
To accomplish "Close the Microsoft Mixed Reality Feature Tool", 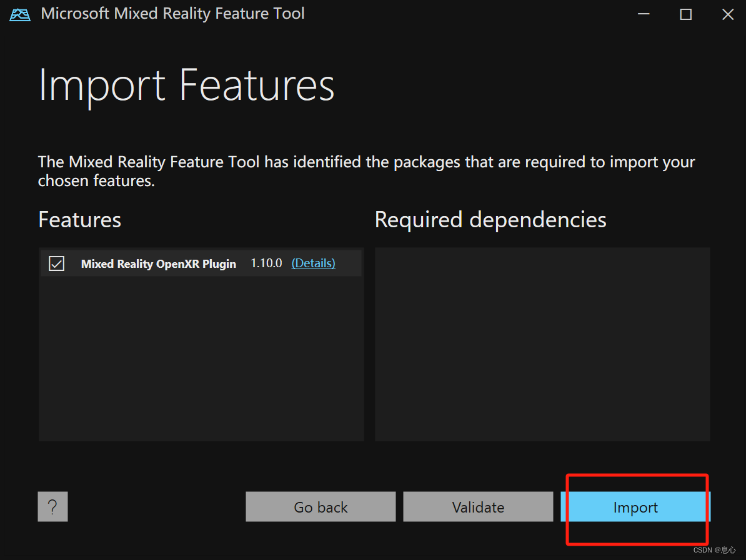I will pyautogui.click(x=727, y=14).
